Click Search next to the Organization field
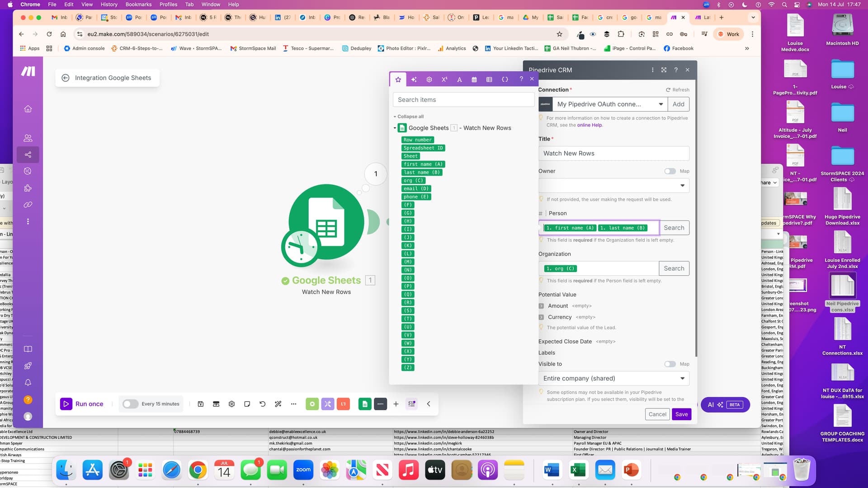The width and height of the screenshot is (868, 488). point(674,268)
